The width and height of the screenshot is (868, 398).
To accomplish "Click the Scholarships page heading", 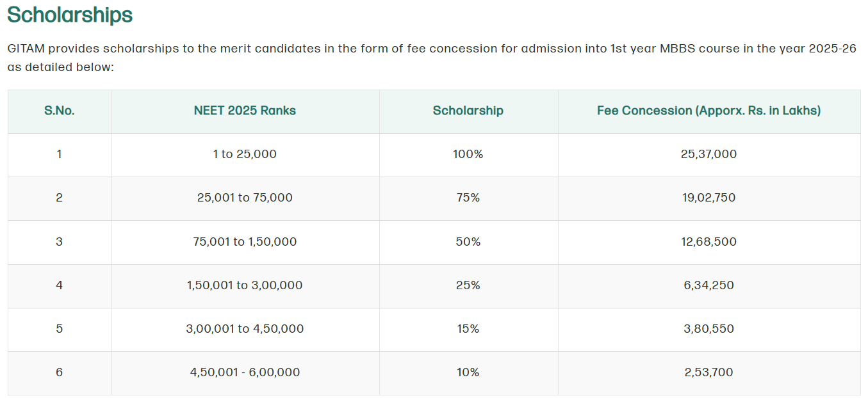I will (x=70, y=15).
